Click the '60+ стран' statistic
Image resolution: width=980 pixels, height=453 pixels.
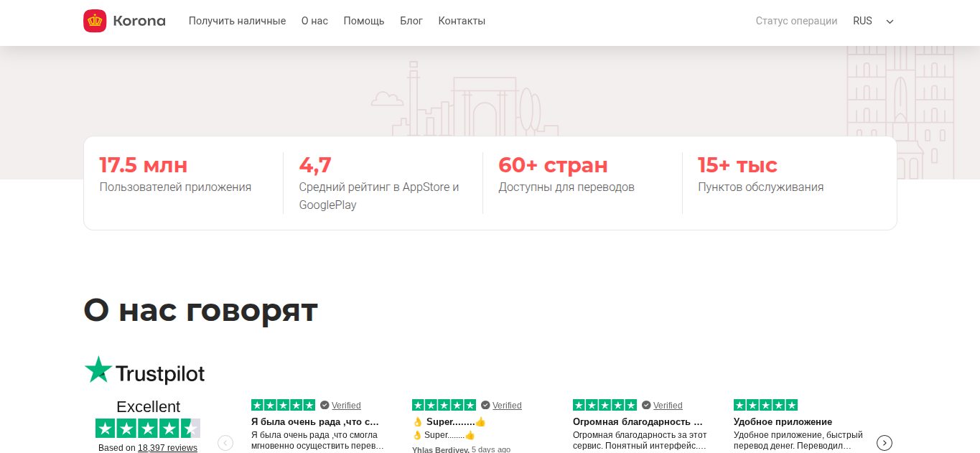[553, 165]
